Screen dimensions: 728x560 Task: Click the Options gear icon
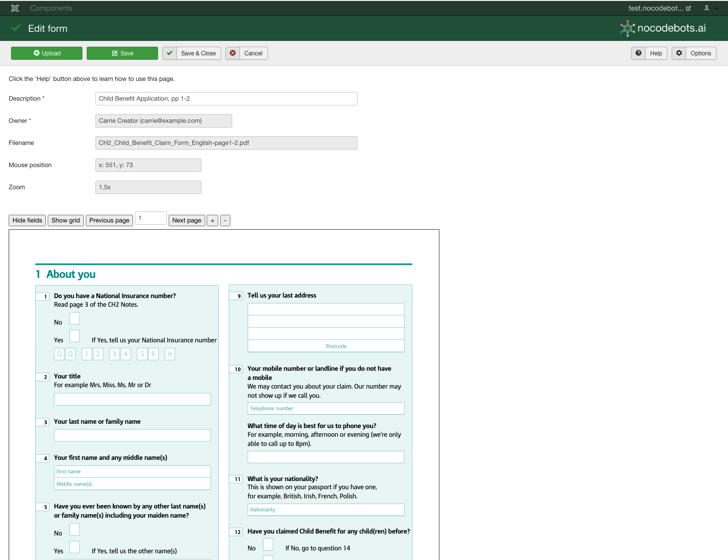[x=679, y=53]
